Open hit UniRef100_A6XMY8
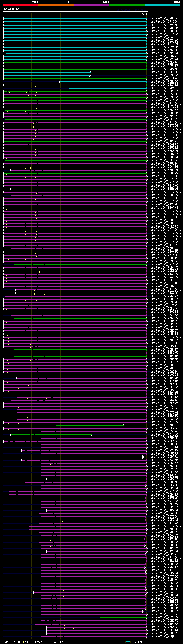Screen dimensions: 183x644 point(164,40)
